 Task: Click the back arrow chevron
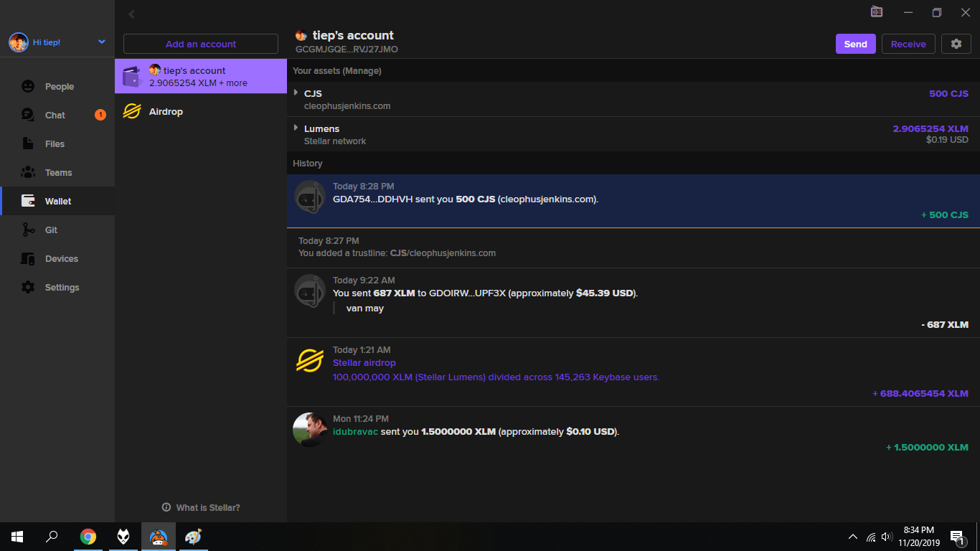click(x=131, y=14)
